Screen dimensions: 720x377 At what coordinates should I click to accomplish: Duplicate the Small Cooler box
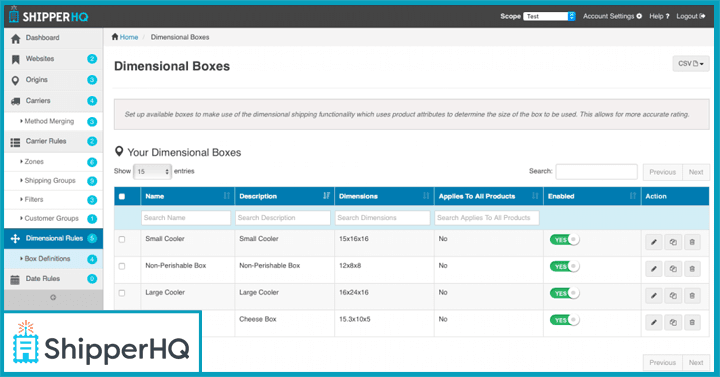pos(673,242)
